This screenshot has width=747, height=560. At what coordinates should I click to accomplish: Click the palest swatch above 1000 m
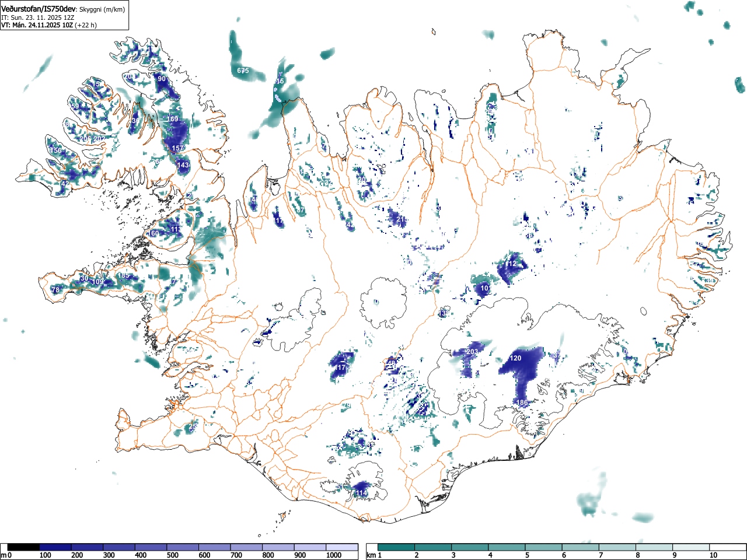tap(342, 547)
